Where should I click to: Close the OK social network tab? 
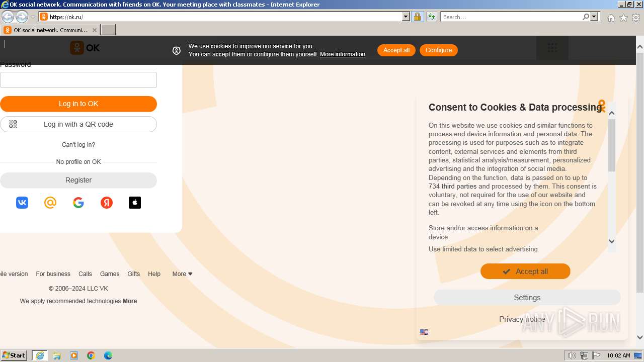(94, 30)
